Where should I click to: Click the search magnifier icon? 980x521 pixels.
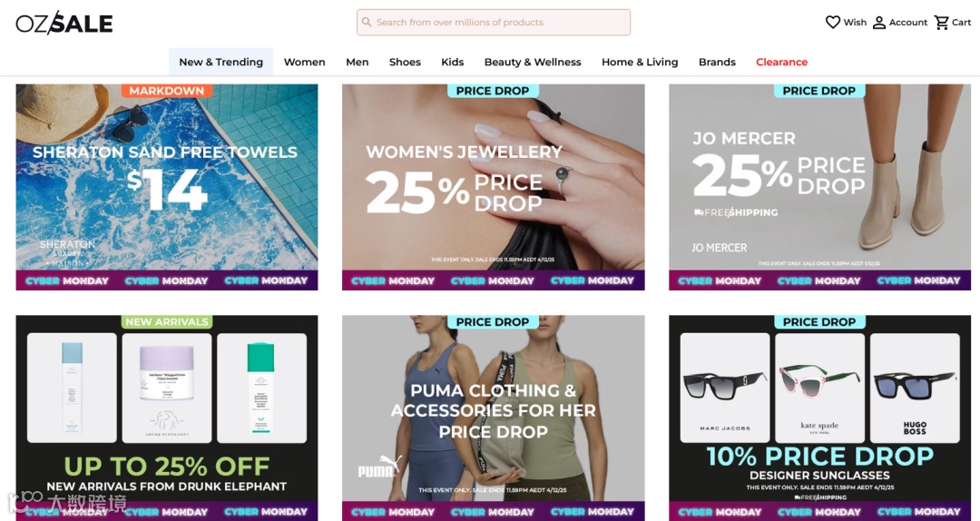point(367,23)
